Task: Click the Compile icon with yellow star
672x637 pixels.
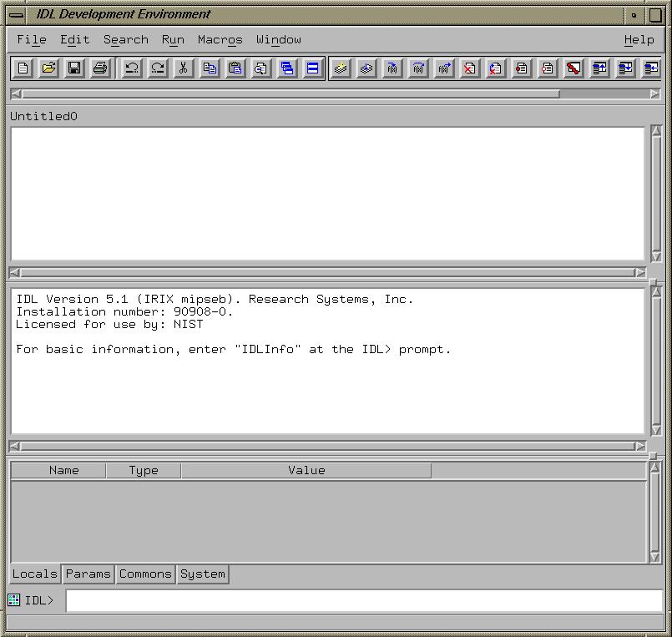Action: 341,68
